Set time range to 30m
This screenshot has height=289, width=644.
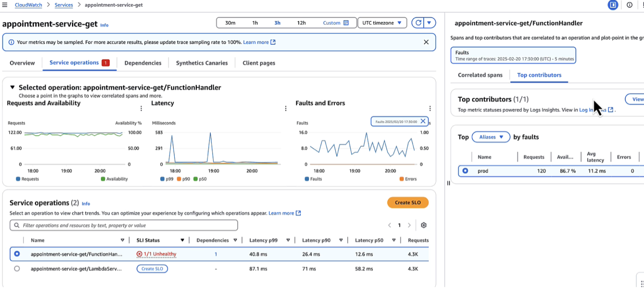tap(230, 23)
